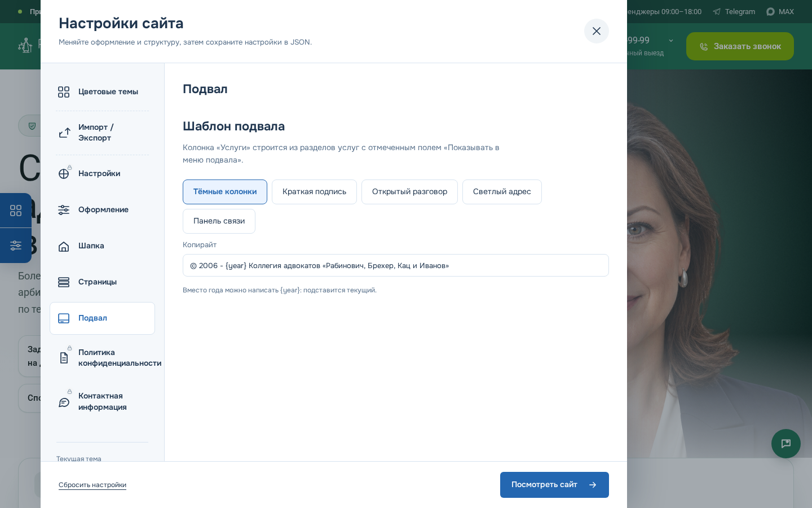Screen dimensions: 812x508
Task: Open the Контактная информация section
Action: pyautogui.click(x=103, y=402)
